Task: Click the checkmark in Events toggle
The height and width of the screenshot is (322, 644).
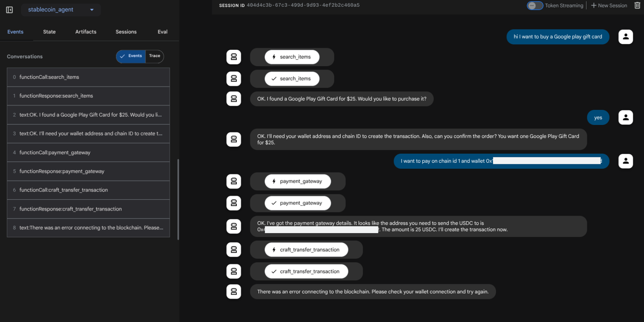Action: 122,56
